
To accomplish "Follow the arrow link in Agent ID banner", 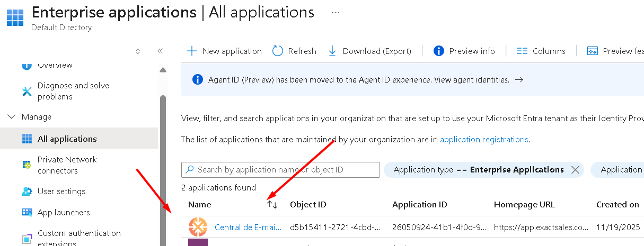I will coord(519,79).
